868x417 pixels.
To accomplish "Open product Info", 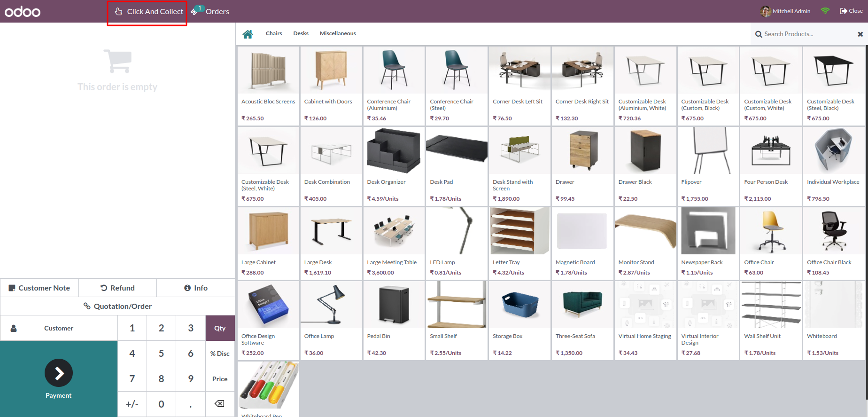I will [196, 288].
